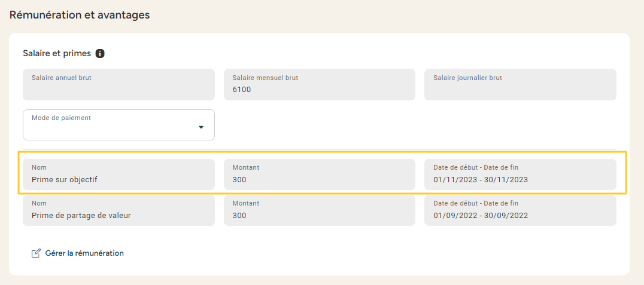Click the 01/11/2023 - 30/11/2023 date field
This screenshot has height=285, width=644.
[520, 174]
